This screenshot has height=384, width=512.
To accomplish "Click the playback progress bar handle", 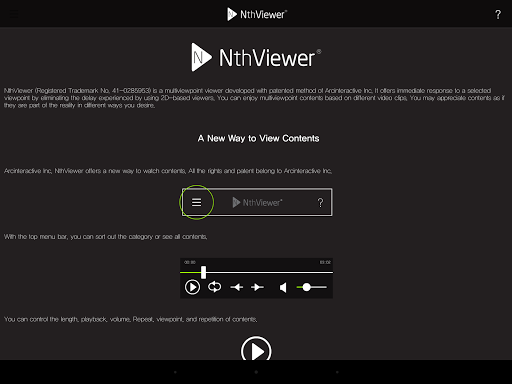I will click(203, 272).
